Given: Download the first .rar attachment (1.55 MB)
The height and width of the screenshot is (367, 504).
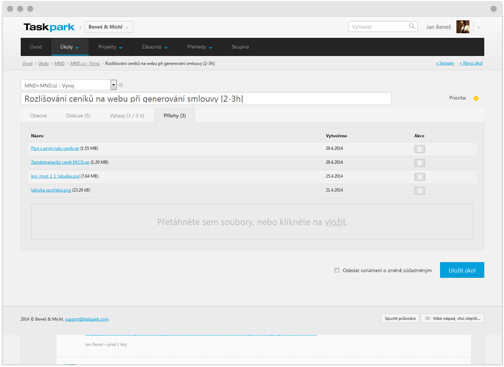Looking at the screenshot, I should click(55, 148).
